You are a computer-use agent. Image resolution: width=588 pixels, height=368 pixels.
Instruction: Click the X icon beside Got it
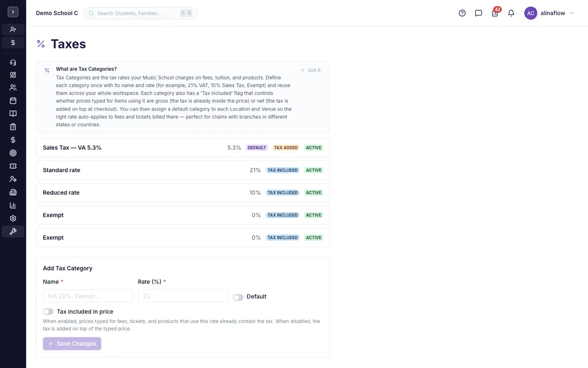click(x=302, y=70)
